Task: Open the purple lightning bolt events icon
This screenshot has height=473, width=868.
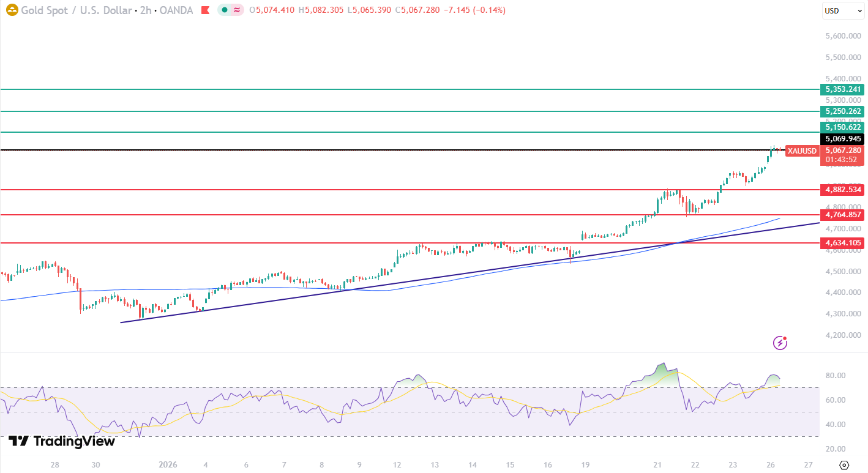Action: point(780,343)
